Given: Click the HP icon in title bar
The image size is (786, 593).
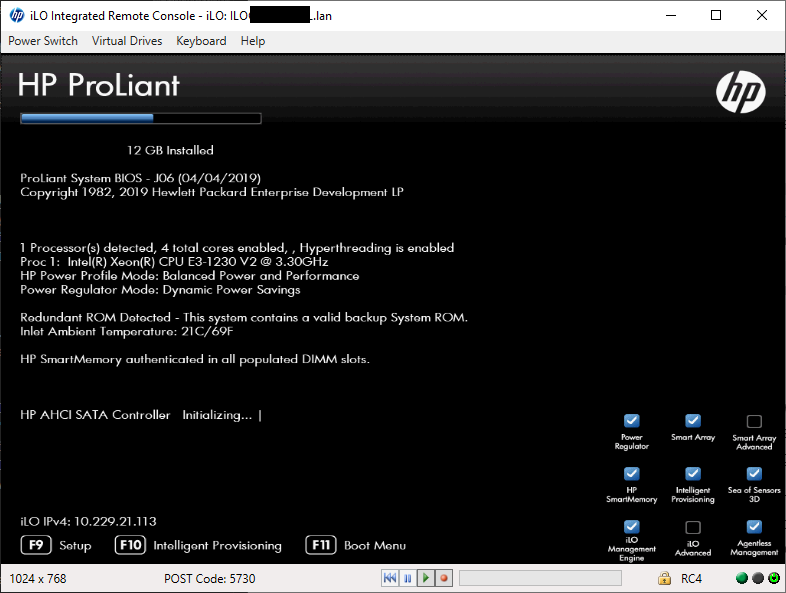Looking at the screenshot, I should coord(17,16).
